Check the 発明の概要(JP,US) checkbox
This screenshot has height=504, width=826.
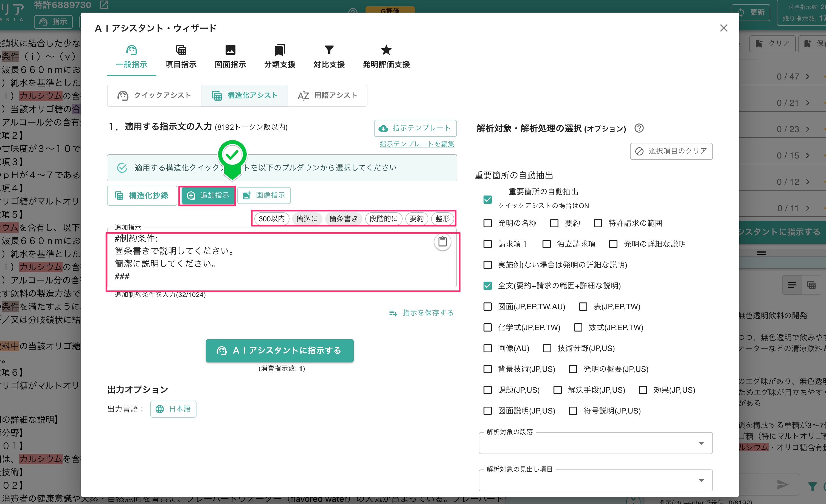573,369
